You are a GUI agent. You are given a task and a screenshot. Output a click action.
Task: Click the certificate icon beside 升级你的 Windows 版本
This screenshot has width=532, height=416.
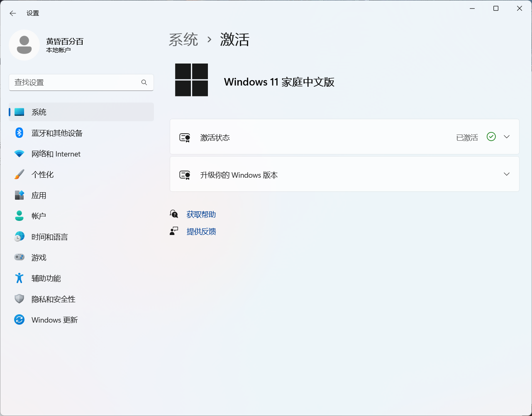(185, 175)
